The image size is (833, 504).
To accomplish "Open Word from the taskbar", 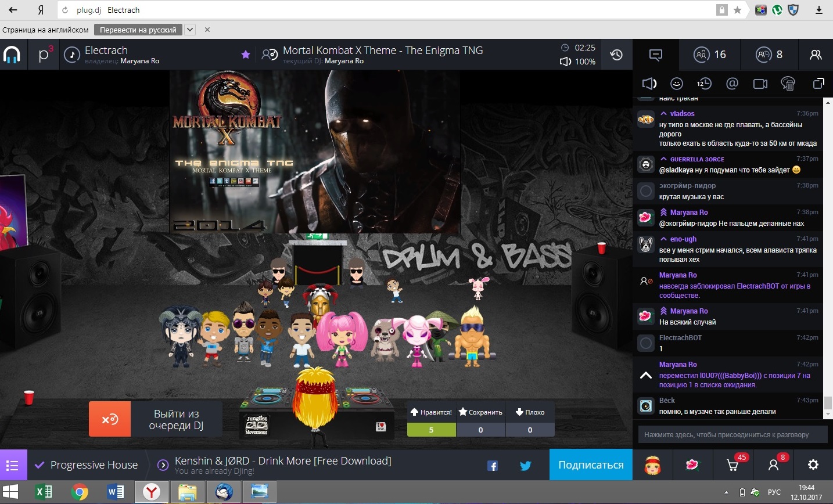I will tap(116, 492).
